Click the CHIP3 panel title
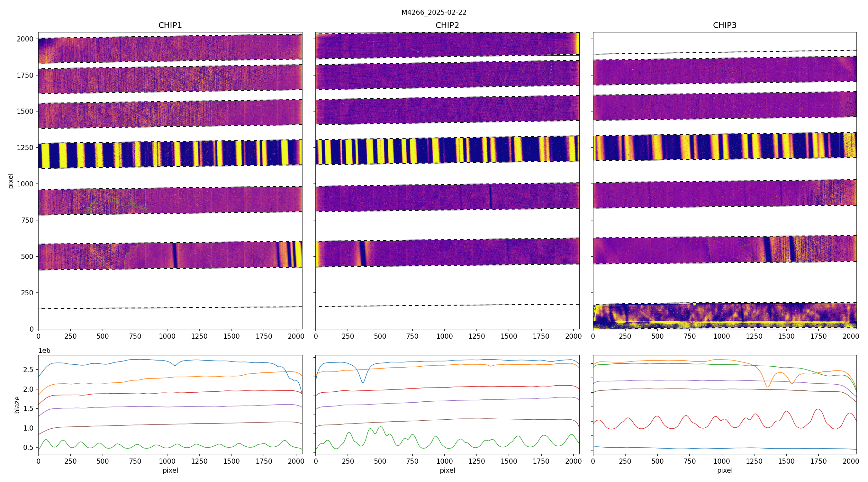Image resolution: width=868 pixels, height=482 pixels. click(x=724, y=25)
